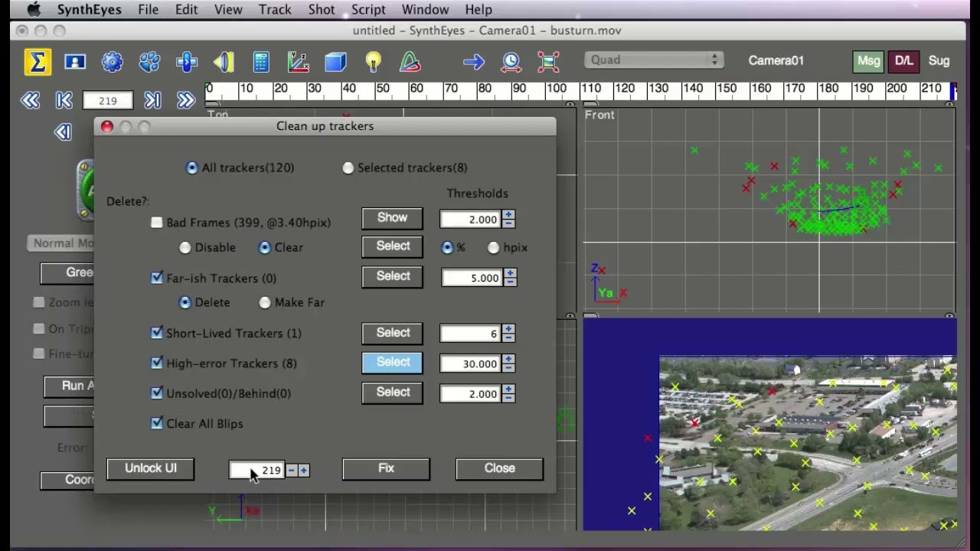Uncheck Short-Lived Trackers checkbox
The height and width of the screenshot is (551, 980).
coord(157,333)
